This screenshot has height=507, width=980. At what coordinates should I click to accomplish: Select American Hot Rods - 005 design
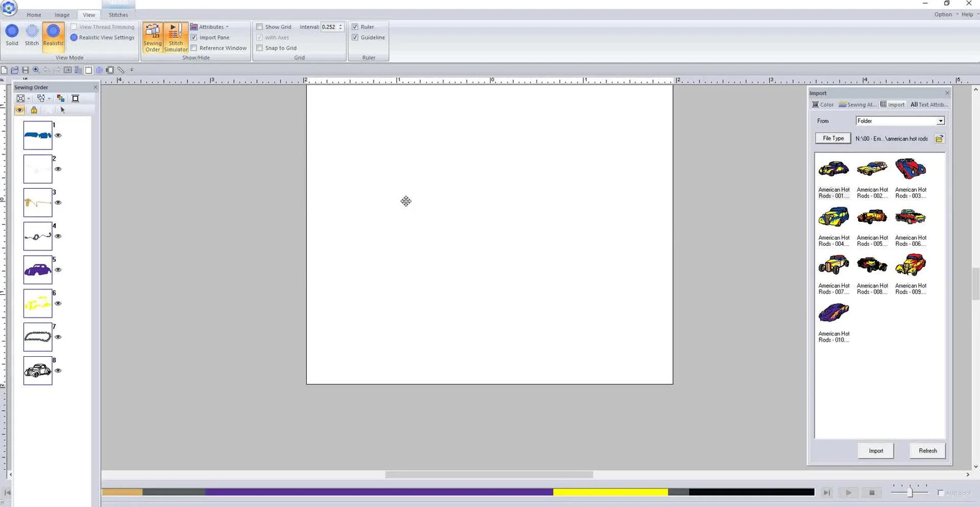point(872,227)
